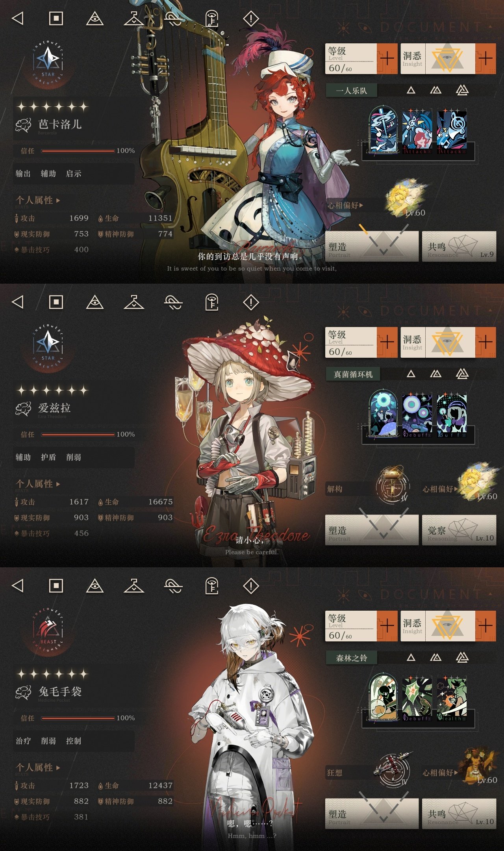Click the 洞悉 Insight plus button for 兔毛手袋
504x851 pixels.
[485, 626]
